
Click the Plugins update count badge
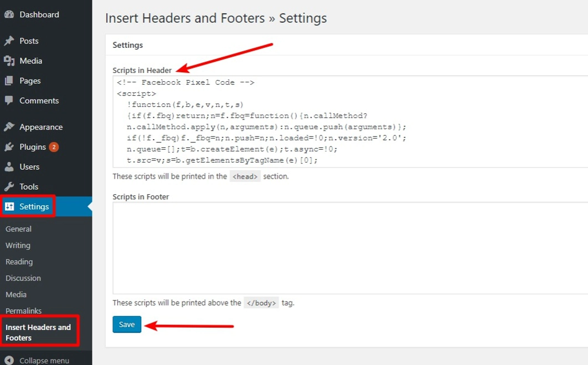53,147
